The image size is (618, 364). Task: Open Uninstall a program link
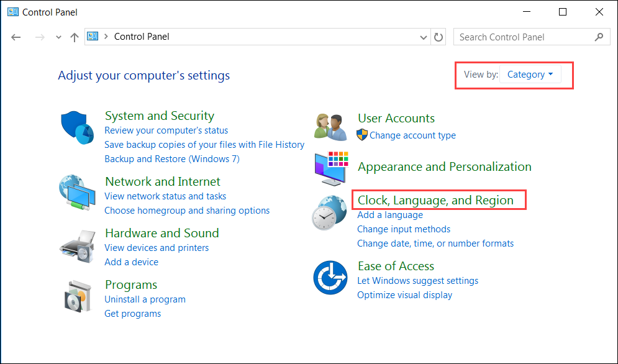[x=145, y=299]
